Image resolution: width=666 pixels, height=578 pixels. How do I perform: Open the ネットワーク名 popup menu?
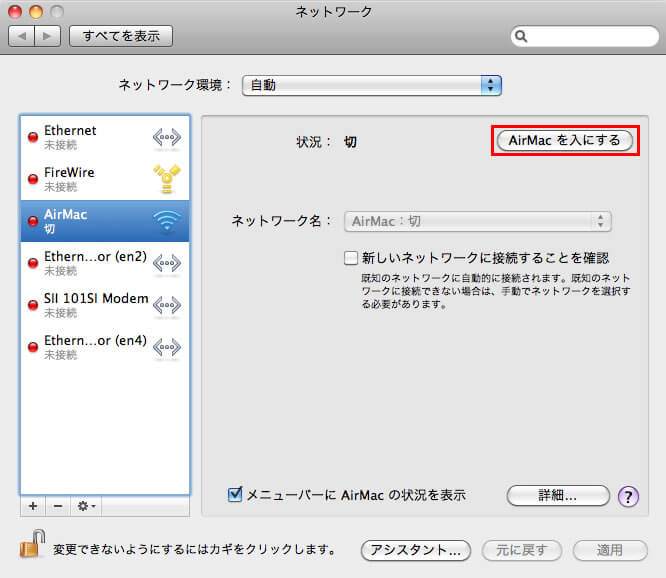478,221
